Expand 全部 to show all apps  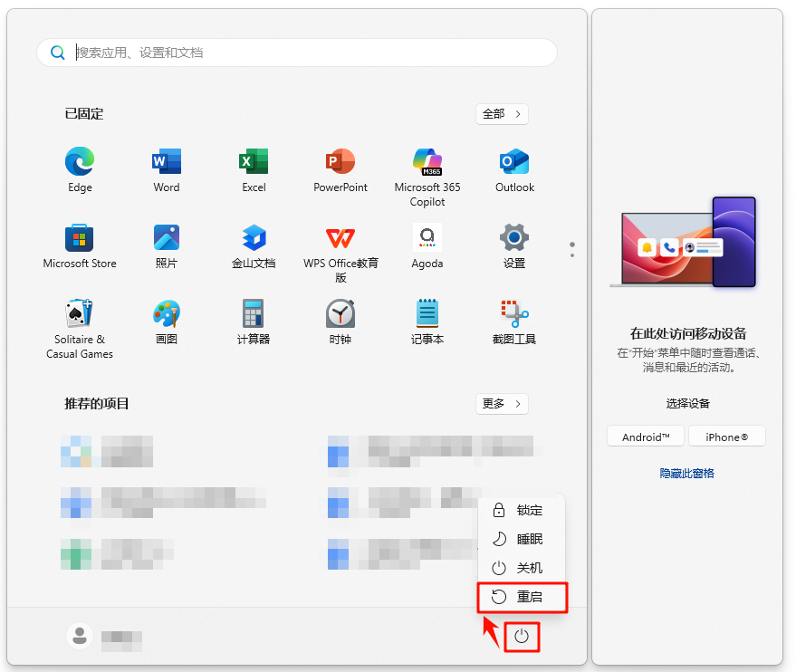pos(502,114)
